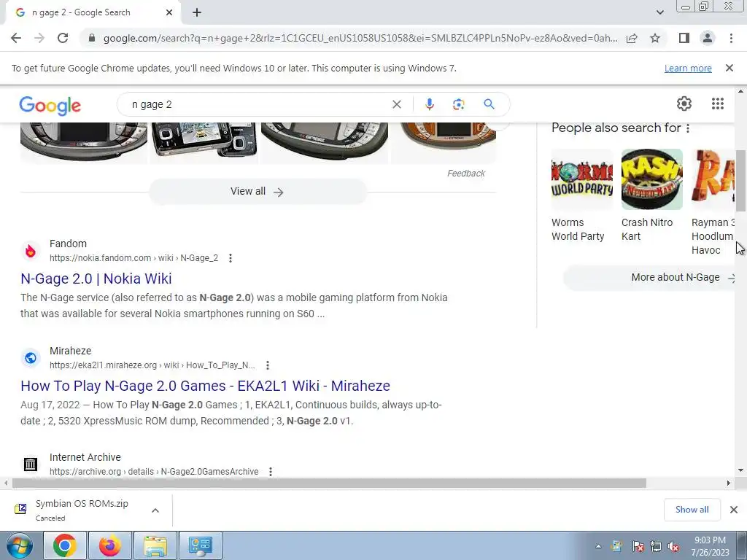Image resolution: width=747 pixels, height=560 pixels.
Task: Open the Google apps grid
Action: [x=718, y=104]
